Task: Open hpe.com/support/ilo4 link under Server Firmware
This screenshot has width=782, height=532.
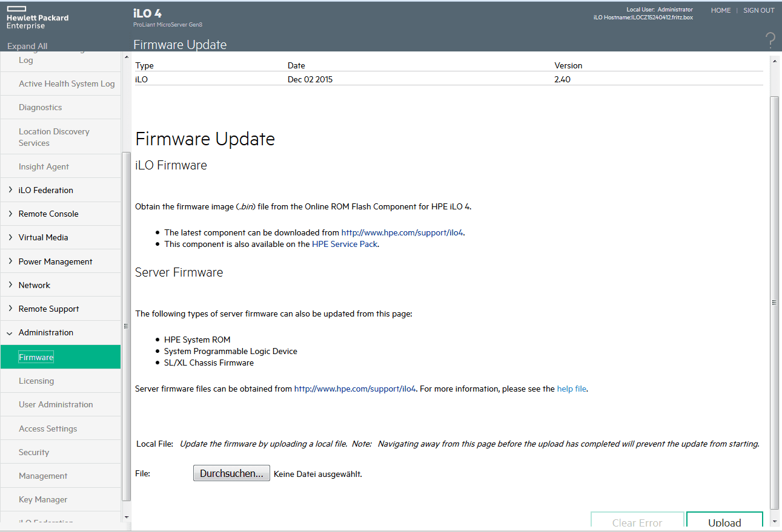Action: (356, 389)
